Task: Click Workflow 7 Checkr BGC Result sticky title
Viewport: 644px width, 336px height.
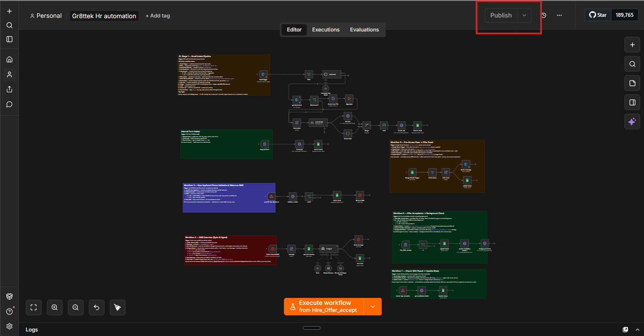Action: 415,271
